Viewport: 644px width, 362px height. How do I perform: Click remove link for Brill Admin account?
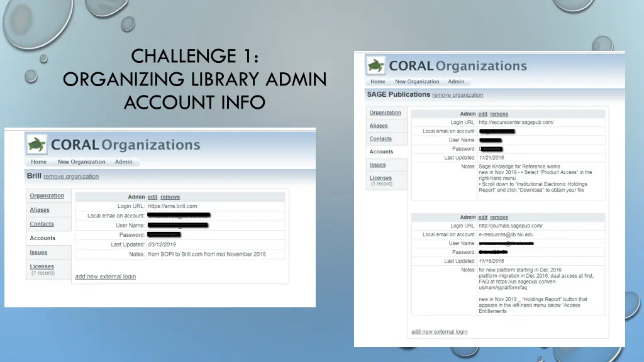pos(170,197)
